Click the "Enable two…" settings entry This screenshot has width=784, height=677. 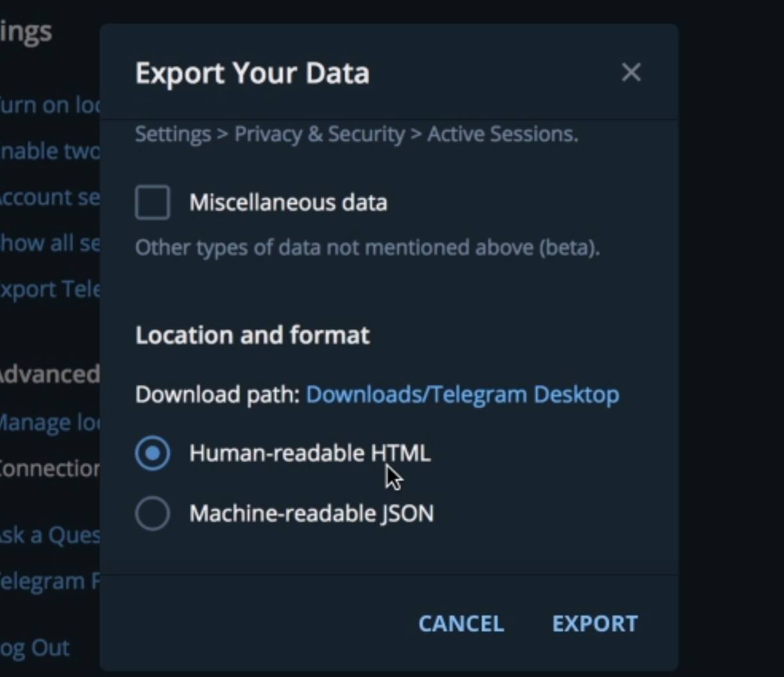click(x=49, y=151)
